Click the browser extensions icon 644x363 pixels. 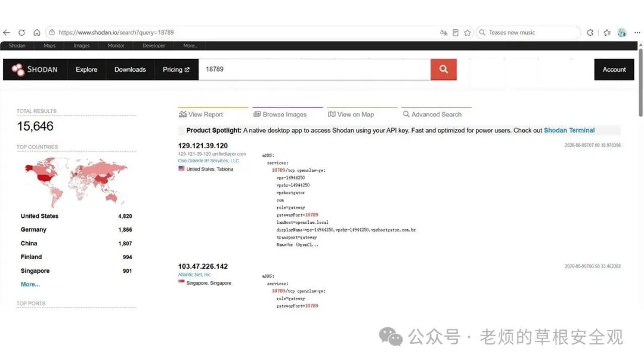click(590, 32)
